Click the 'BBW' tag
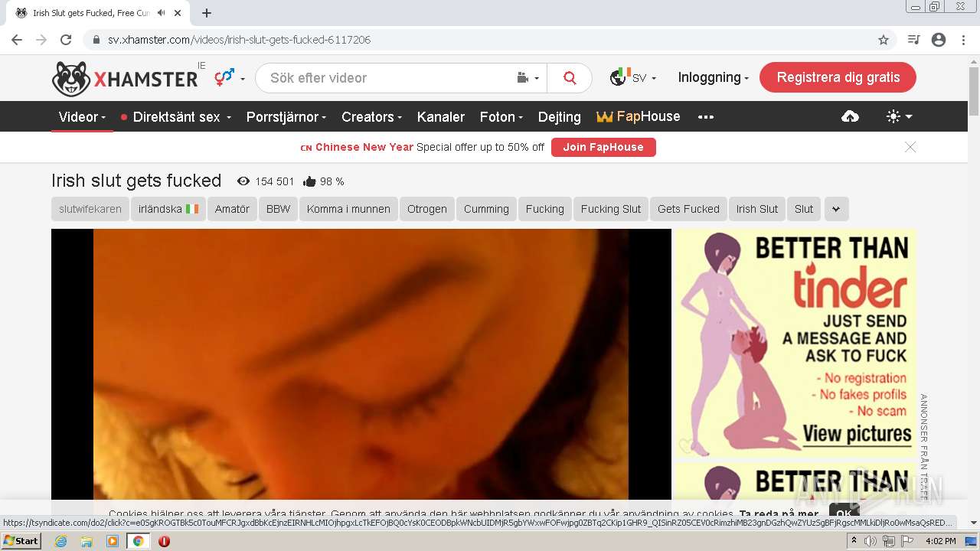980x551 pixels. (x=279, y=209)
